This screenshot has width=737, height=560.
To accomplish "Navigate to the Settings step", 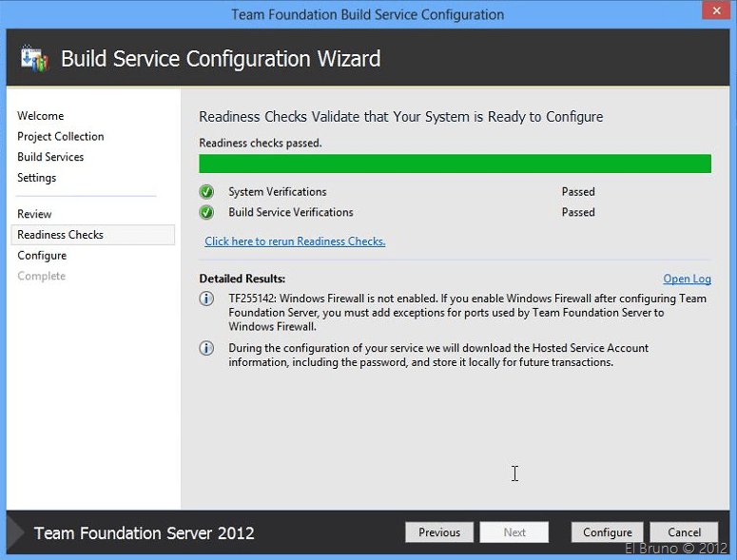I will tap(37, 178).
